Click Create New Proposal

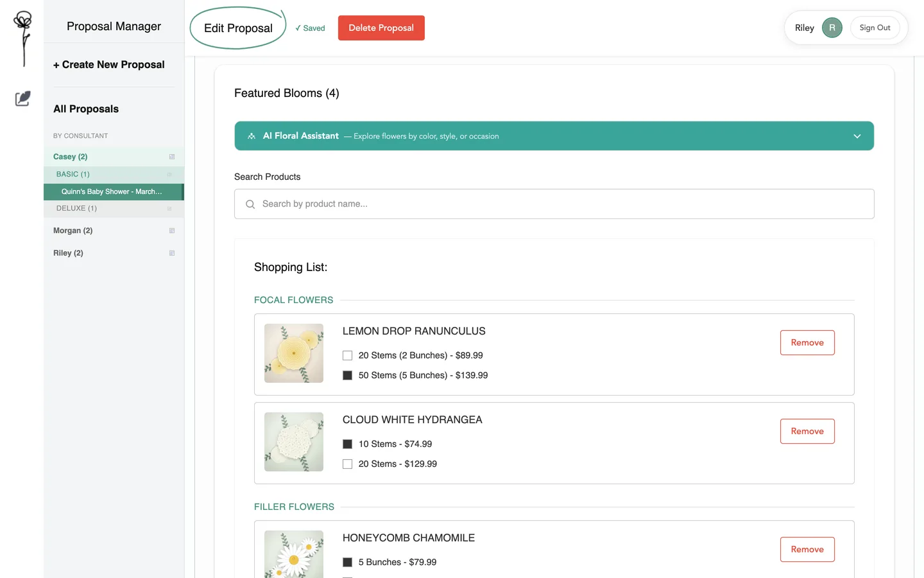click(109, 65)
